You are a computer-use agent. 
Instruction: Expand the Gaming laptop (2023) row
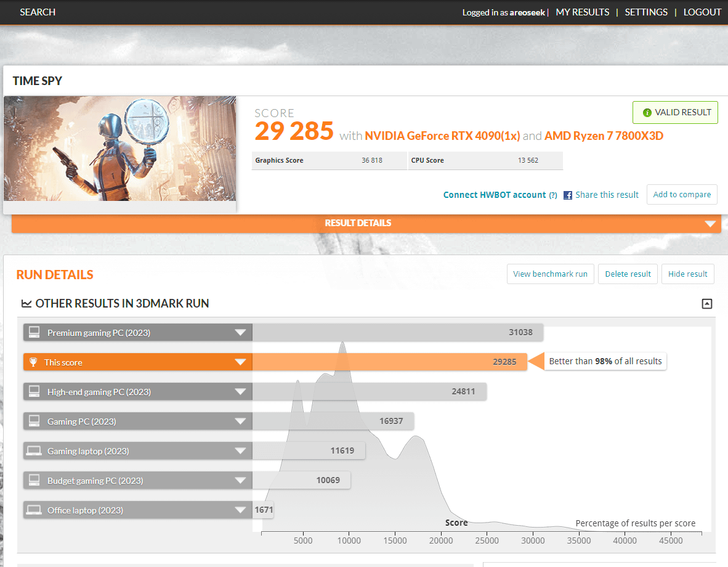[240, 451]
